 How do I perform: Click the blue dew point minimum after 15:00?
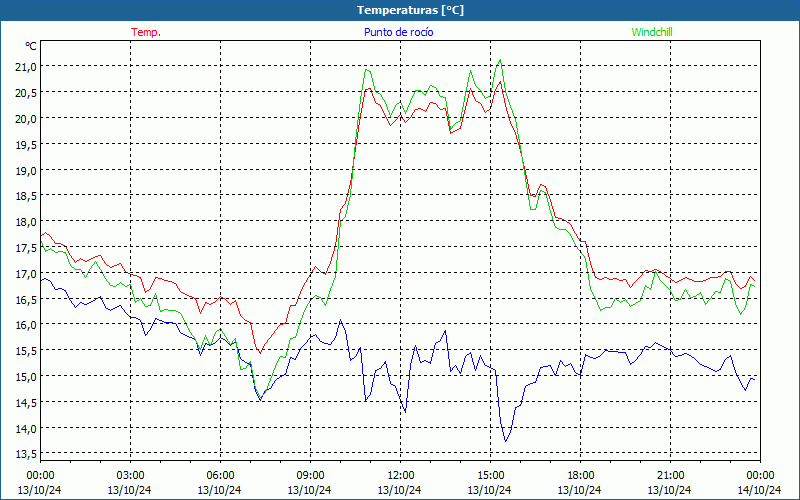click(x=506, y=441)
